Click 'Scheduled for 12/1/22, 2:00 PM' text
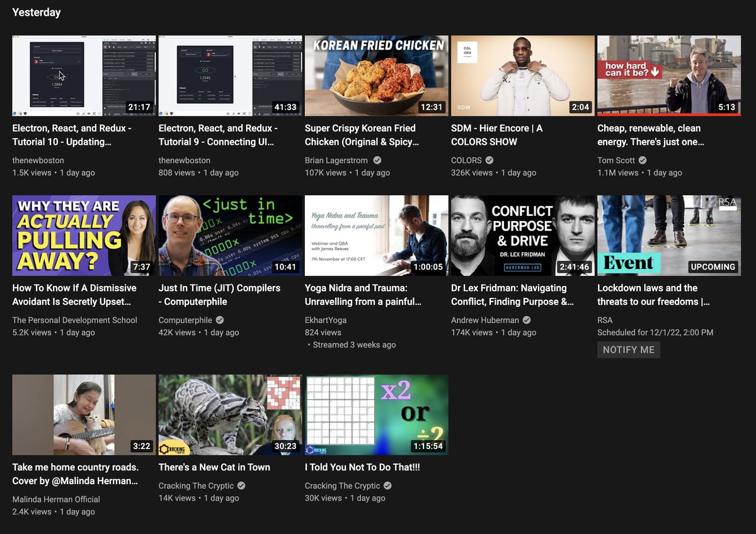756x534 pixels. (x=655, y=332)
